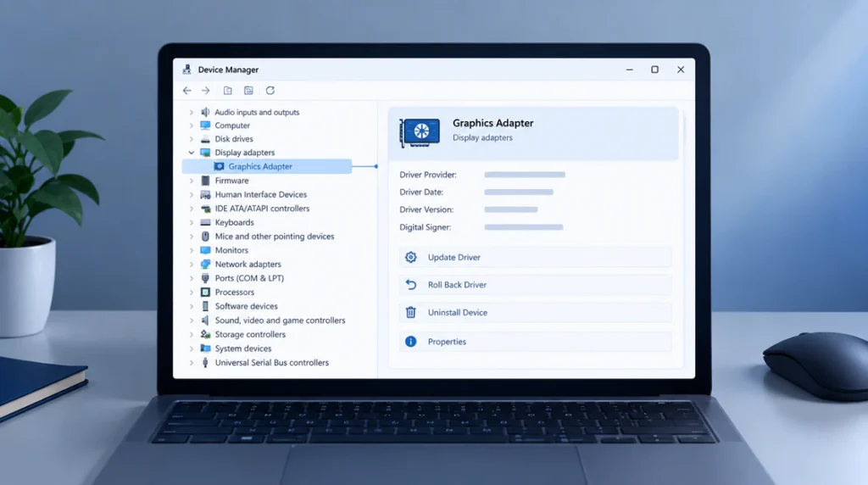Click the IDE ATA/ATAPI controllers icon
Image resolution: width=868 pixels, height=485 pixels.
tap(205, 209)
